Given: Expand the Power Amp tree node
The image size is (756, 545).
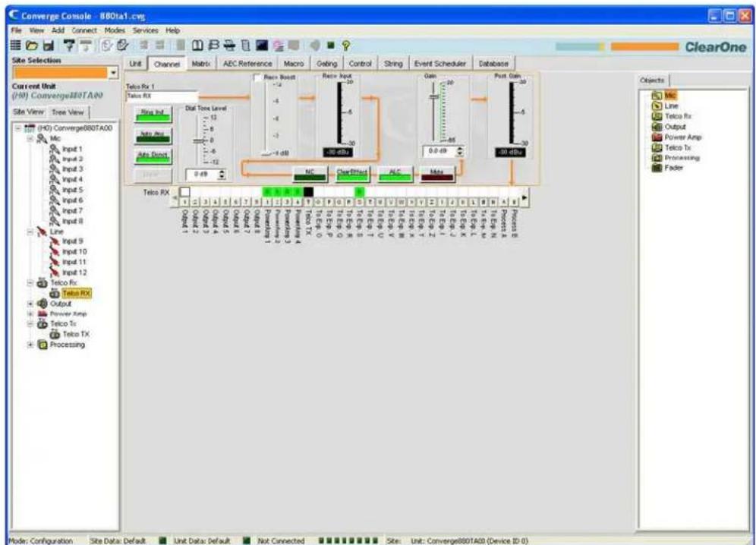Looking at the screenshot, I should [x=30, y=313].
